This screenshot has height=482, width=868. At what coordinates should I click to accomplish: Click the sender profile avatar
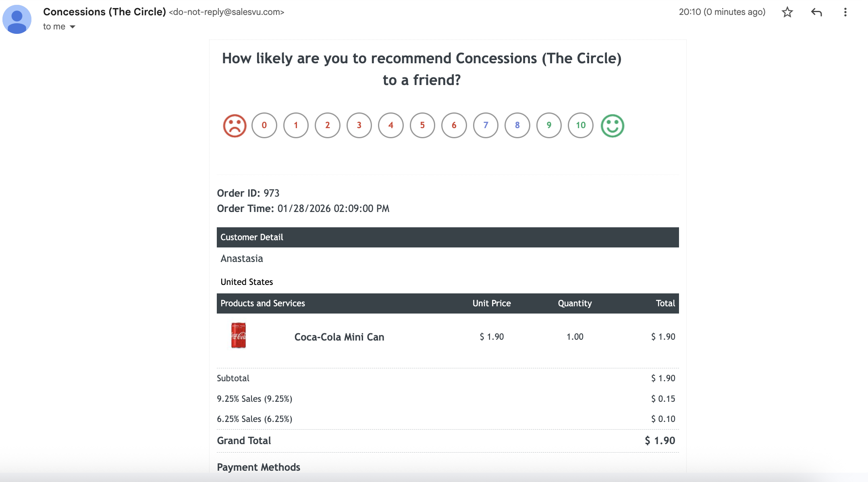(17, 19)
